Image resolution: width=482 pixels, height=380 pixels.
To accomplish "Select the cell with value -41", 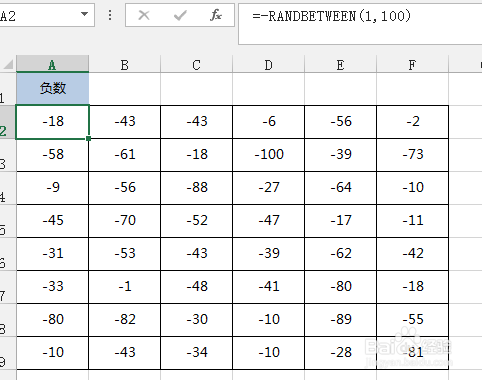I will coord(268,287).
